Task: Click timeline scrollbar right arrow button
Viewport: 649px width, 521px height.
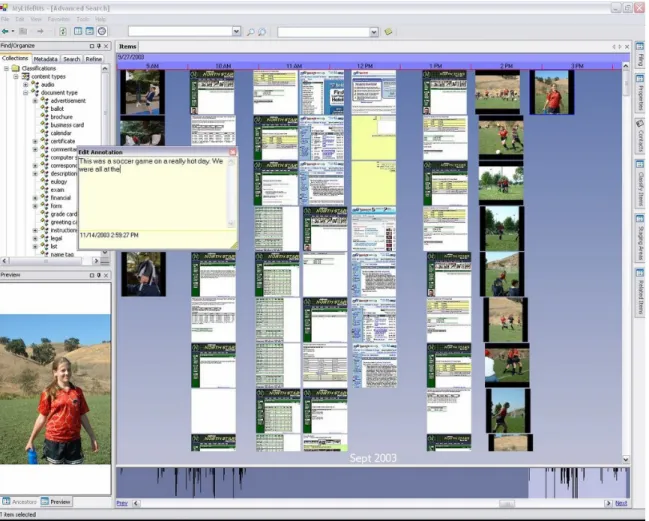Action: coord(608,503)
